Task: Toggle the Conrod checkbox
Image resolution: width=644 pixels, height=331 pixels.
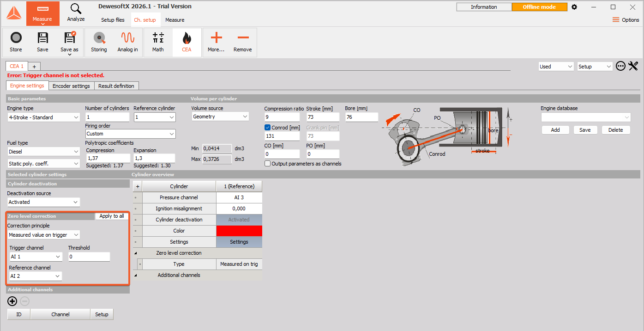Action: coord(267,128)
